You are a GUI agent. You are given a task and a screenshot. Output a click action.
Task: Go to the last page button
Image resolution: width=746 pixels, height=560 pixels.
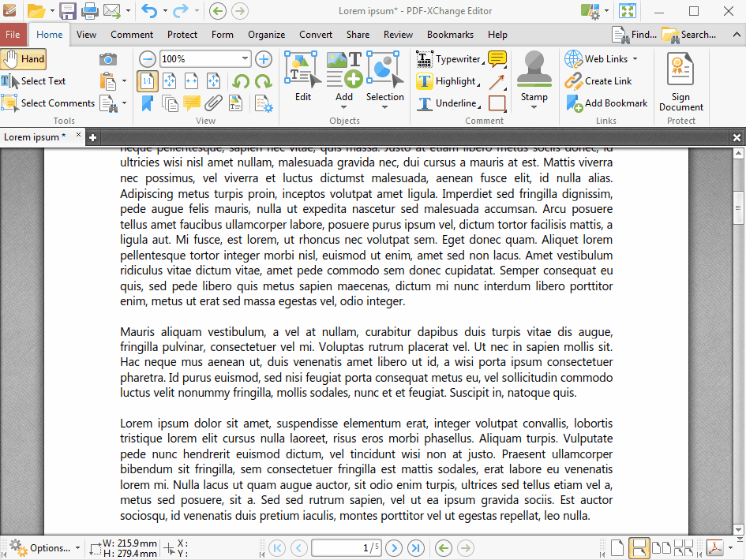click(x=416, y=548)
